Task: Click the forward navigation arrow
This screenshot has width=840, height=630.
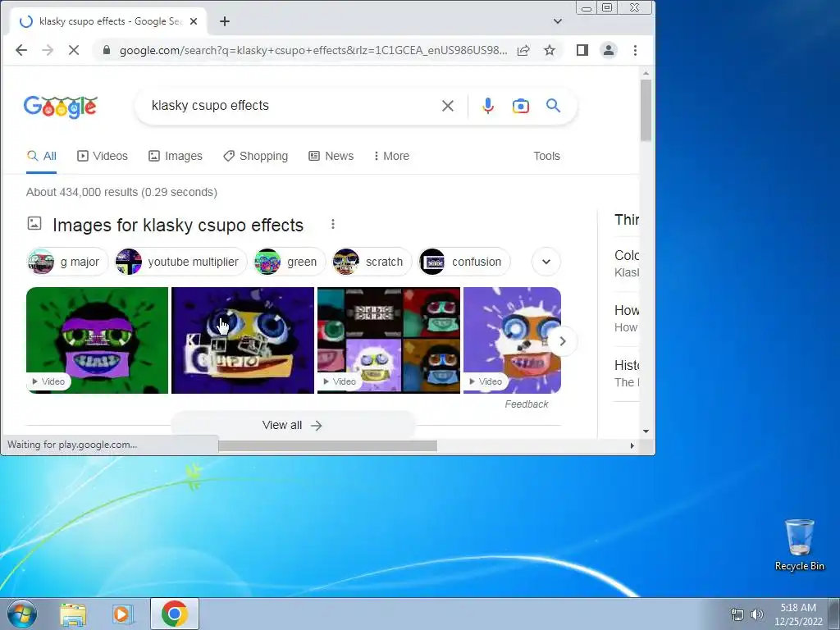Action: (x=48, y=50)
